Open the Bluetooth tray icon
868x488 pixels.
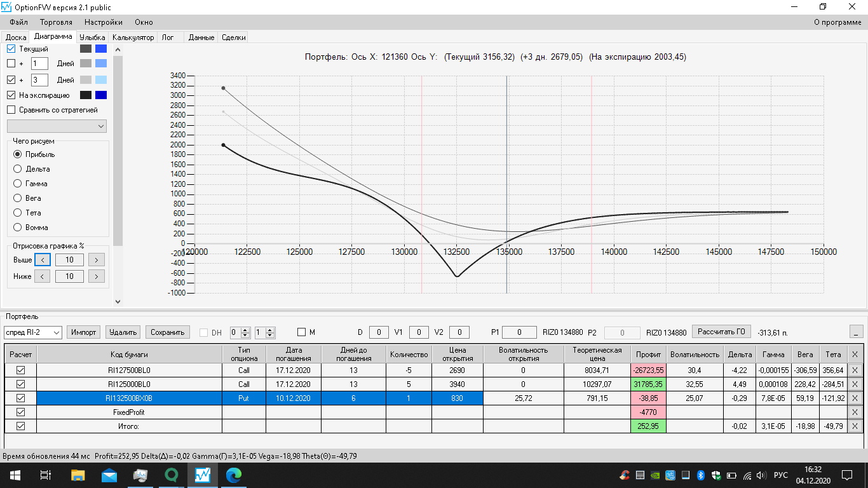point(701,475)
